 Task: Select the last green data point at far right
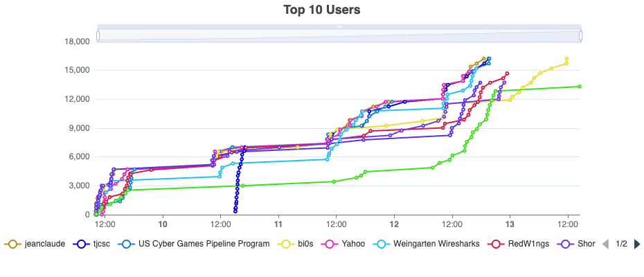[x=579, y=87]
